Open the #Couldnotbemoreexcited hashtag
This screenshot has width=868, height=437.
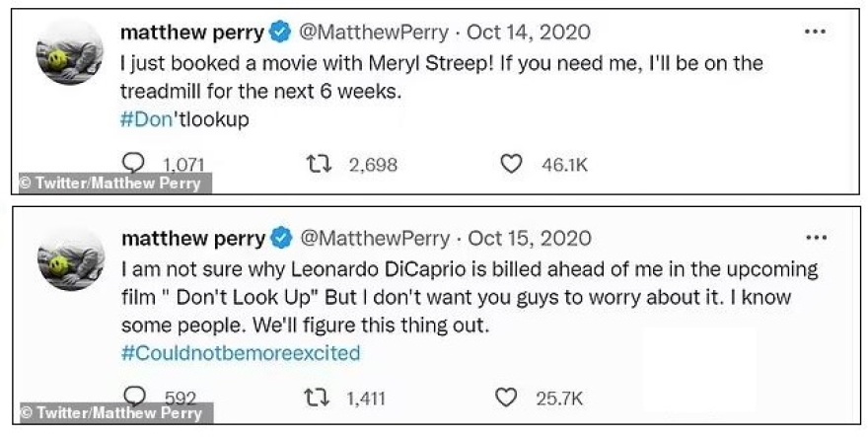[x=240, y=351]
